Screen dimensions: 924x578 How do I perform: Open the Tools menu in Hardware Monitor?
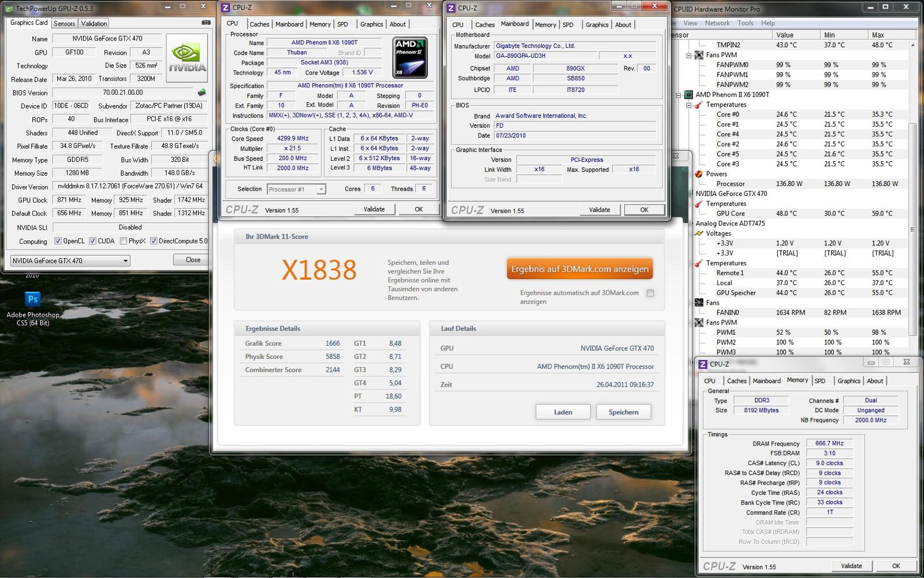coord(745,23)
